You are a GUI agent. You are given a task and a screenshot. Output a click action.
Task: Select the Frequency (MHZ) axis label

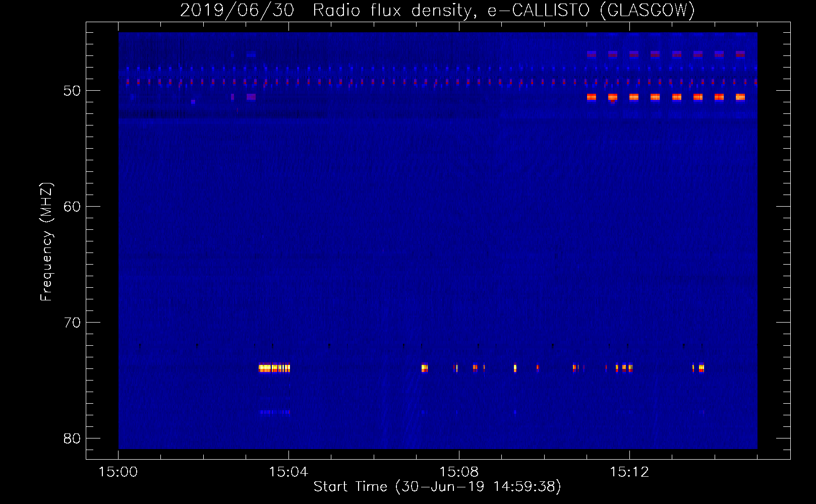coord(46,242)
